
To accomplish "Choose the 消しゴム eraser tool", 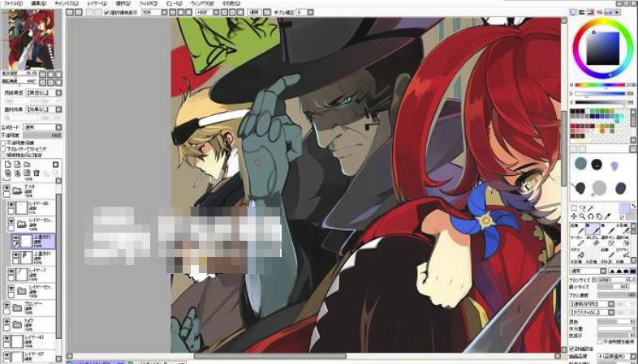I will (x=593, y=240).
